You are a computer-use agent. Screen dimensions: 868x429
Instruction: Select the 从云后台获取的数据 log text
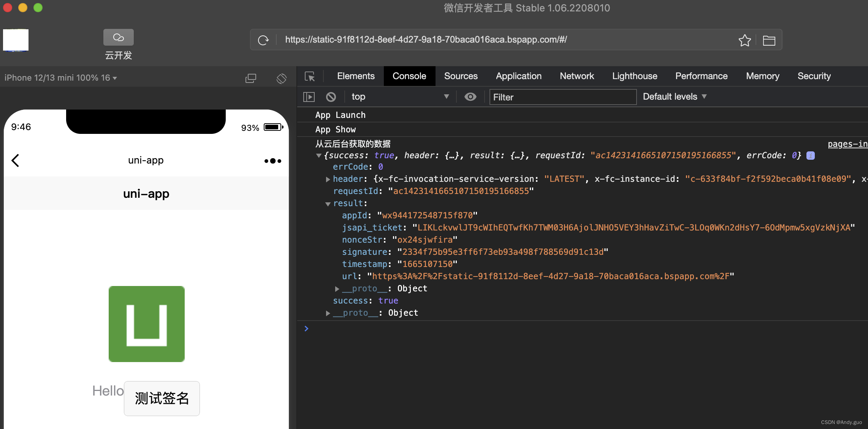point(353,144)
